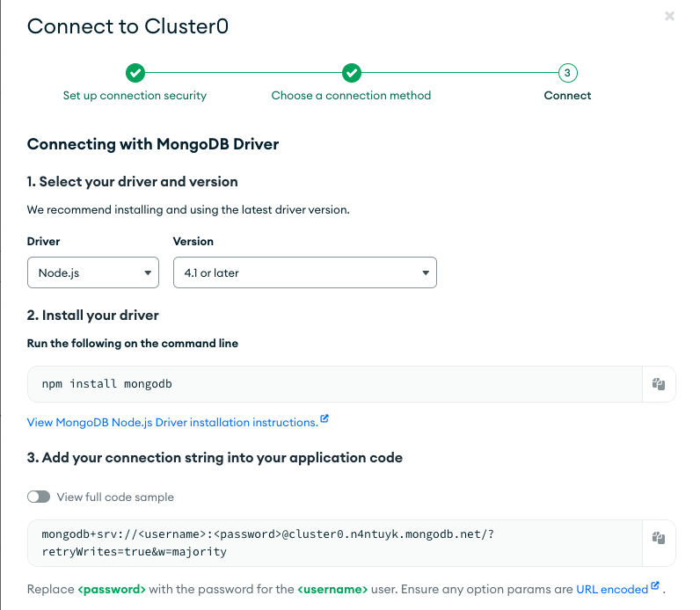Copy the npm install mongodb command
The width and height of the screenshot is (700, 610).
point(659,384)
